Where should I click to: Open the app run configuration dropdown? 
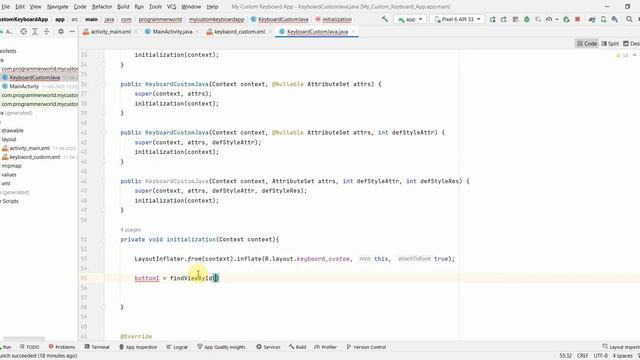tap(410, 19)
